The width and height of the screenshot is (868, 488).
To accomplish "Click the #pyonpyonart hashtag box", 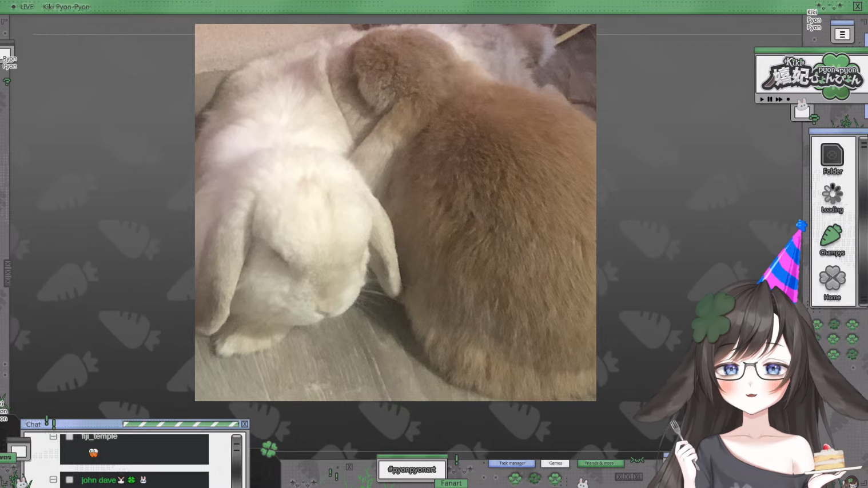I will point(412,470).
